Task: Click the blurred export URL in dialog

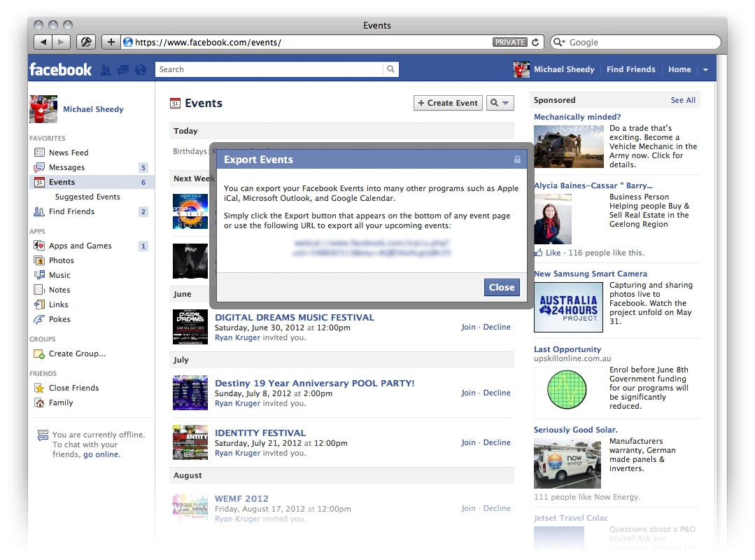Action: [x=372, y=248]
